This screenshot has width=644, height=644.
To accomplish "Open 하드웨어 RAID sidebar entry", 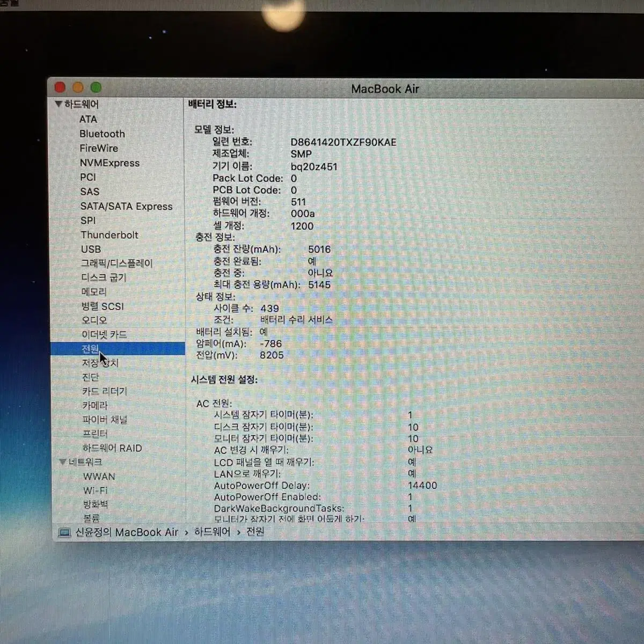I will click(x=112, y=448).
